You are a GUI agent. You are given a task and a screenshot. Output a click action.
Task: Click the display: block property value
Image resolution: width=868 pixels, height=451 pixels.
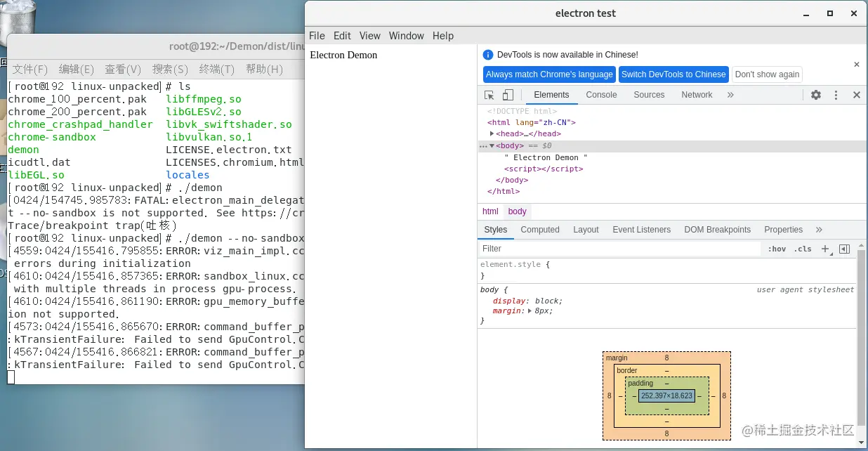(x=548, y=301)
